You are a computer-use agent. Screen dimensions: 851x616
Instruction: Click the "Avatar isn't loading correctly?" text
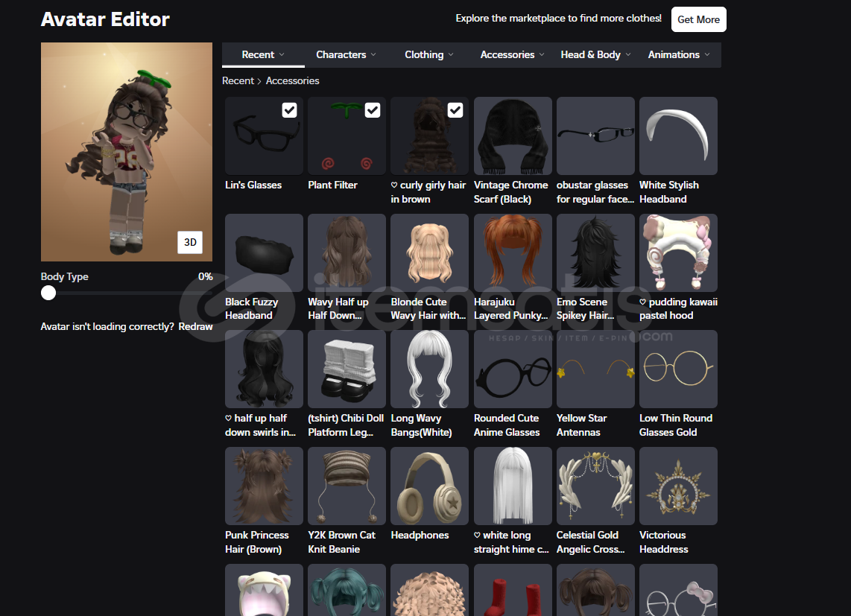(x=107, y=327)
